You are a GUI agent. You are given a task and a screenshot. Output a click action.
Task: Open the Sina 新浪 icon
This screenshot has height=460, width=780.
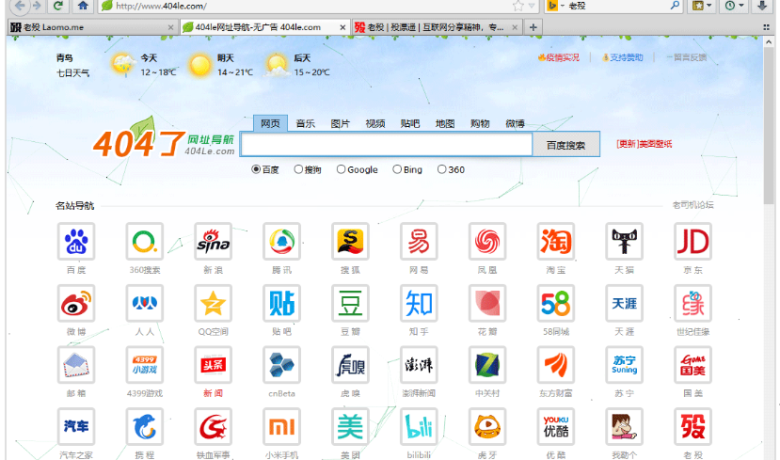point(213,241)
